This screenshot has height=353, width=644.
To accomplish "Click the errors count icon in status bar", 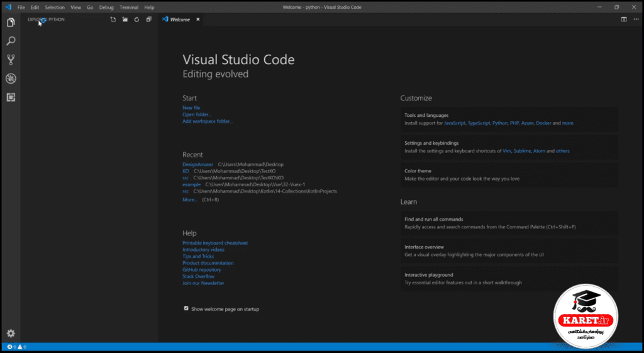I will pyautogui.click(x=11, y=347).
